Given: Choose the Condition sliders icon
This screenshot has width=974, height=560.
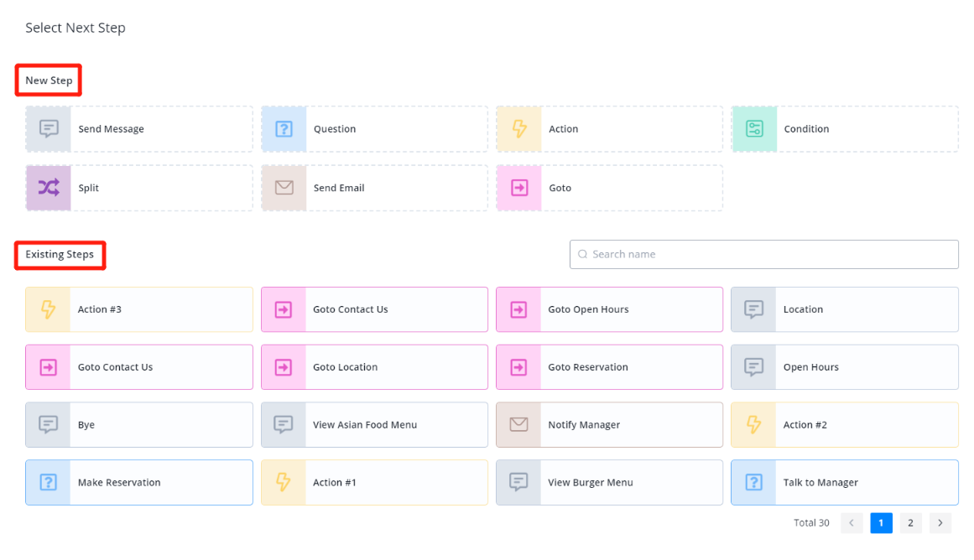Looking at the screenshot, I should (x=754, y=129).
